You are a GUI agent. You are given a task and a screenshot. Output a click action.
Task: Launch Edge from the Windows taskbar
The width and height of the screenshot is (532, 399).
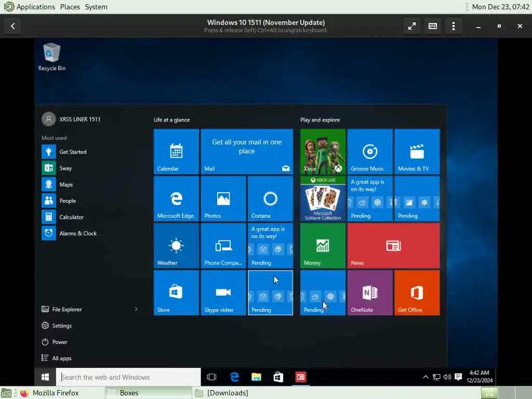[x=234, y=377]
